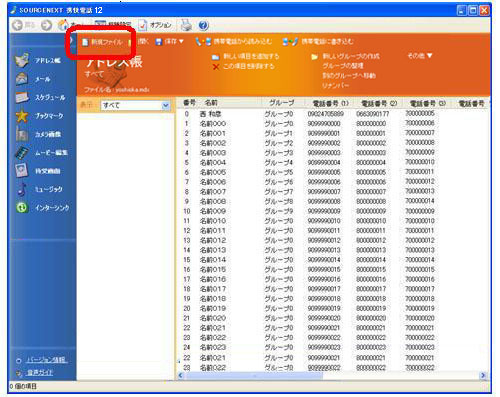Image resolution: width=500 pixels, height=397 pixels.
Task: Open the バージョン情報 version info link
Action: click(47, 360)
